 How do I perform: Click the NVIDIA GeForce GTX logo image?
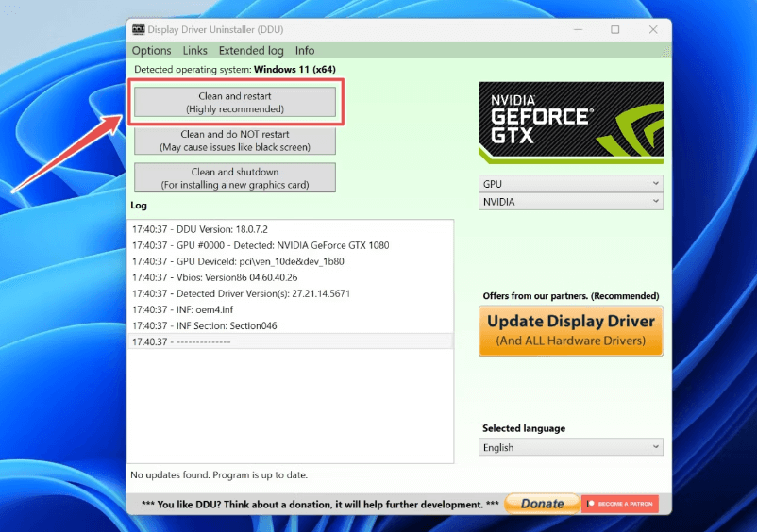pos(570,124)
